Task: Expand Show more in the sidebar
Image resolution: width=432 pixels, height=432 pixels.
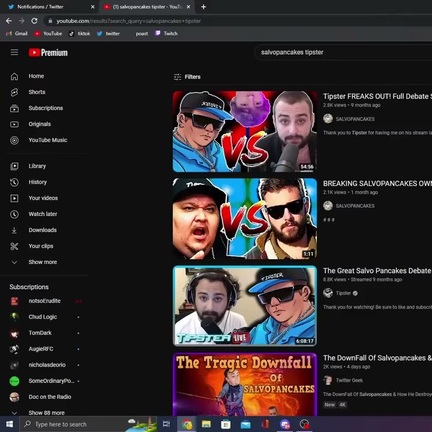Action: pos(44,262)
